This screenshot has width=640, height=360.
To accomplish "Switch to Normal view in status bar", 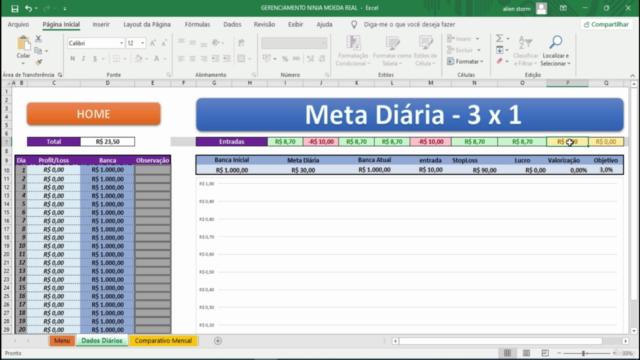I will point(507,353).
